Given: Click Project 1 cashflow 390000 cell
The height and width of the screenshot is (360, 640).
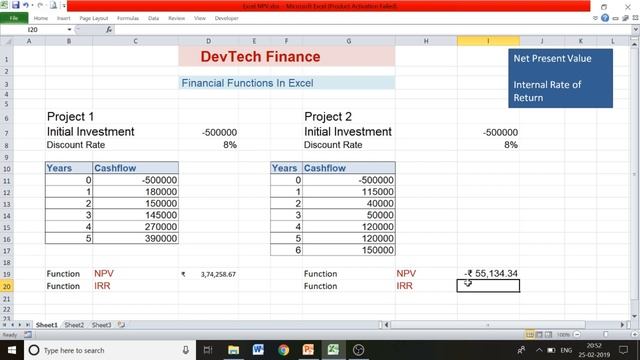Looking at the screenshot, I should point(136,238).
